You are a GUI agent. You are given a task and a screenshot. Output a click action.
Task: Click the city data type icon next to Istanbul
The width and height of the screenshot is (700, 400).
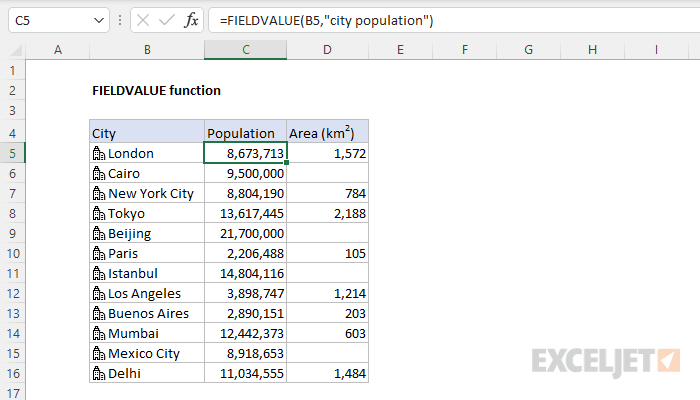[x=99, y=273]
